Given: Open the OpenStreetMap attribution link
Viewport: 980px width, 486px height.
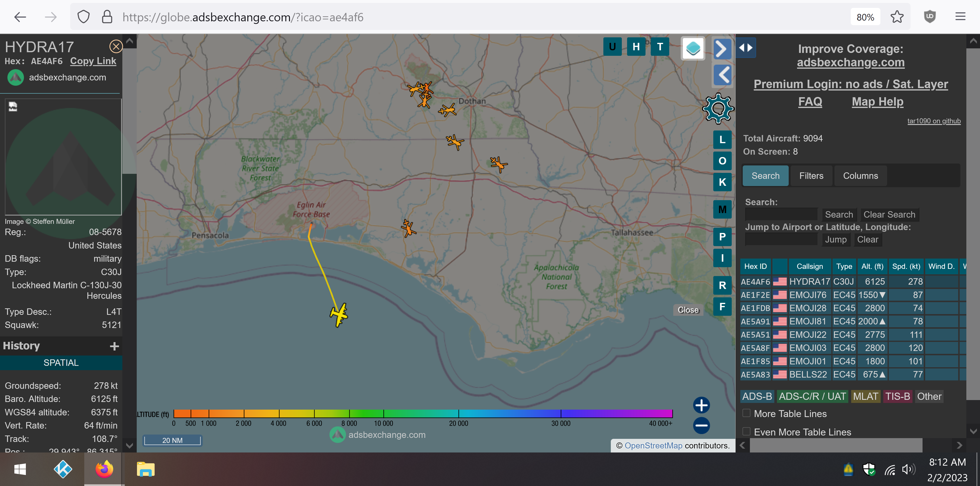Looking at the screenshot, I should click(653, 445).
